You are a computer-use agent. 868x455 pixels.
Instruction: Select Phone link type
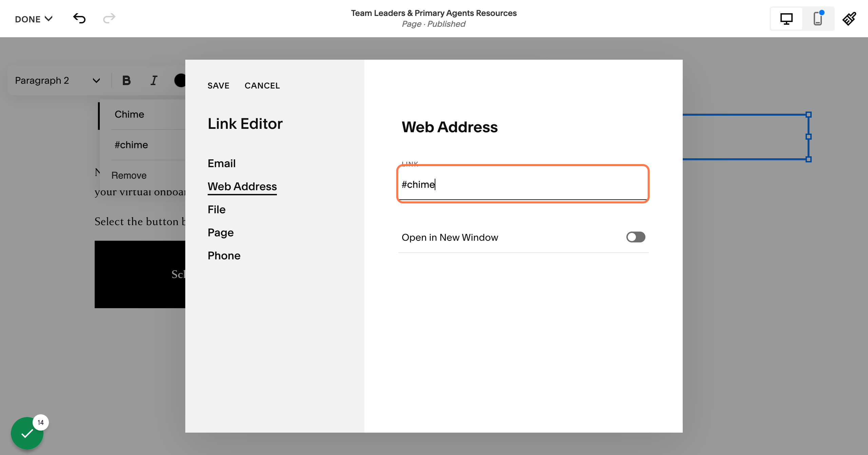(224, 256)
